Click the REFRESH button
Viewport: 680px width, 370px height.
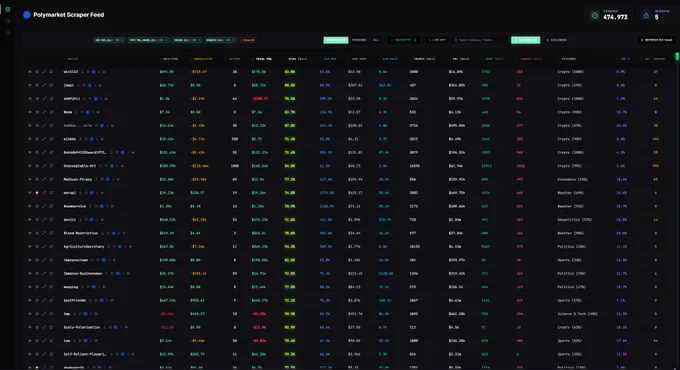656,40
